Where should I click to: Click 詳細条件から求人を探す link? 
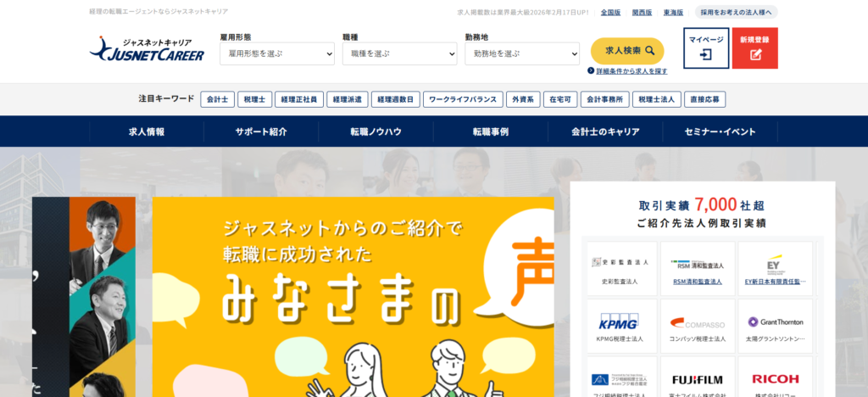tap(632, 71)
